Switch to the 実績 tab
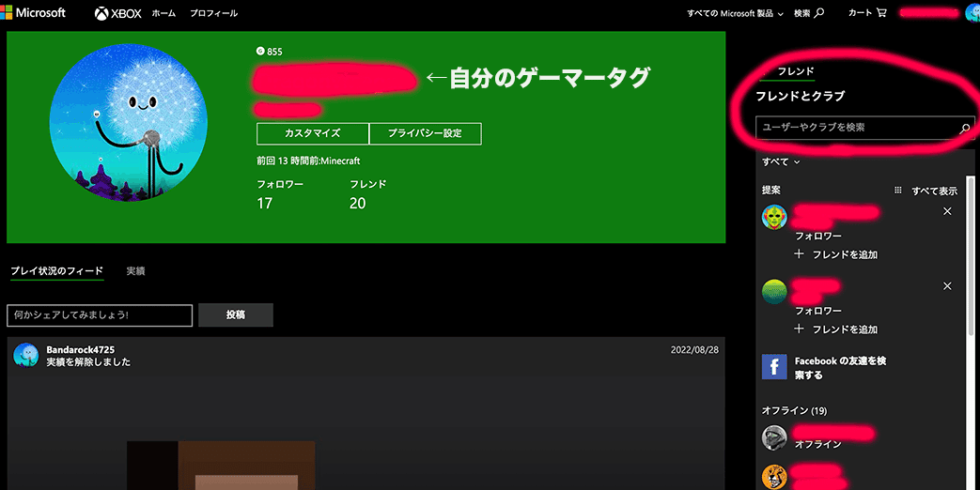The image size is (980, 490). pos(135,271)
